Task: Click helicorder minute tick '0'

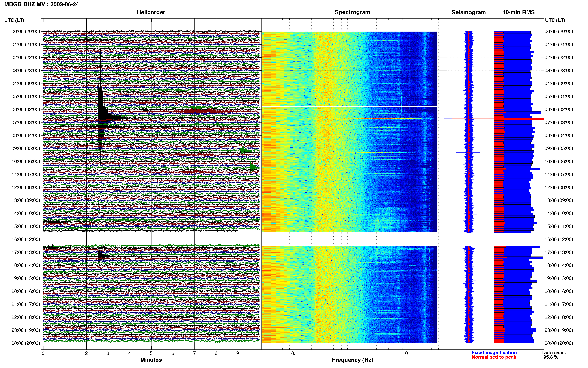Action: pos(43,353)
